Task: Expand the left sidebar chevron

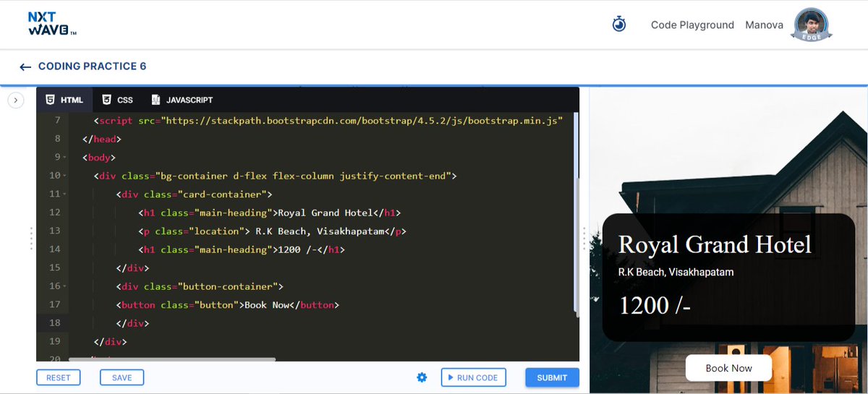Action: [16, 100]
